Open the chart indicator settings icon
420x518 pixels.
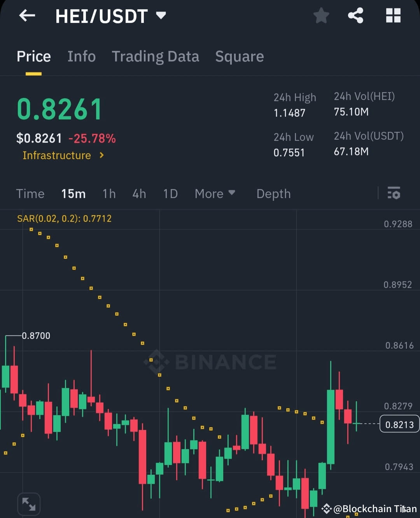pos(394,193)
